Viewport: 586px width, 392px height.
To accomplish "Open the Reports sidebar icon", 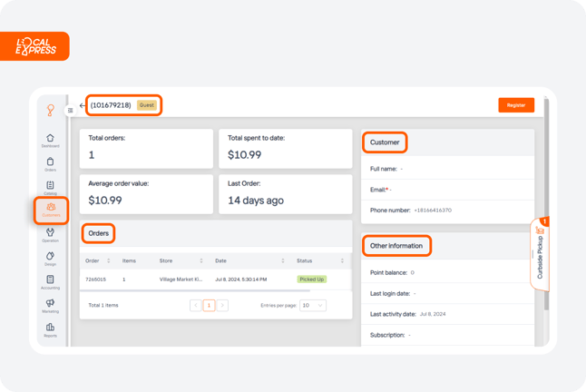I will pyautogui.click(x=50, y=330).
